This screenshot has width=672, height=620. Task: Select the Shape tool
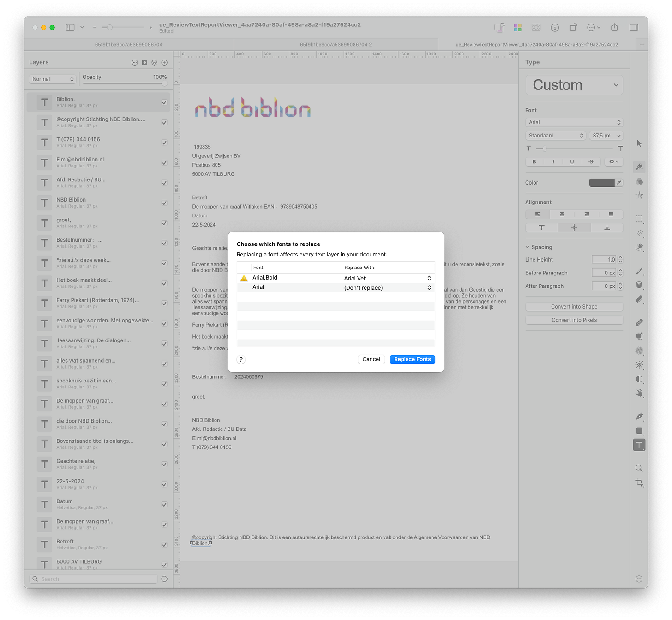pos(639,431)
